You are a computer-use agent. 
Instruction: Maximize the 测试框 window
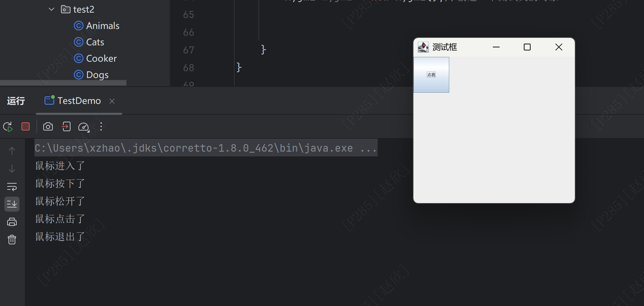(x=527, y=47)
